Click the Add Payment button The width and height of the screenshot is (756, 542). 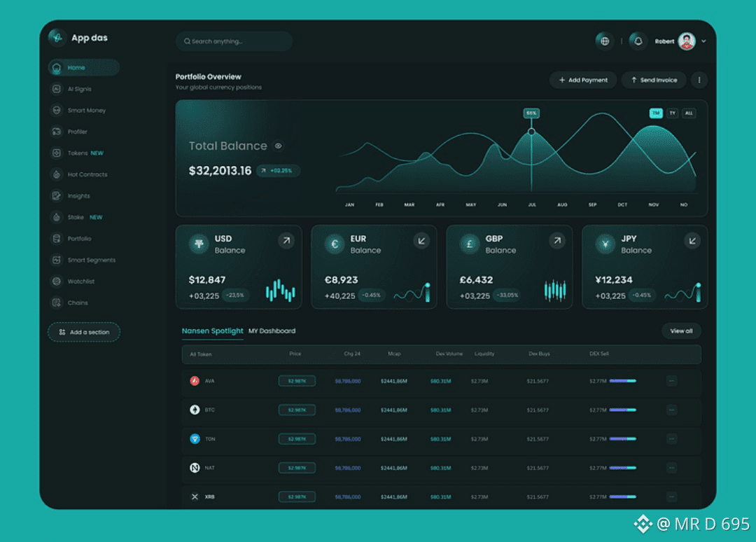click(x=583, y=80)
